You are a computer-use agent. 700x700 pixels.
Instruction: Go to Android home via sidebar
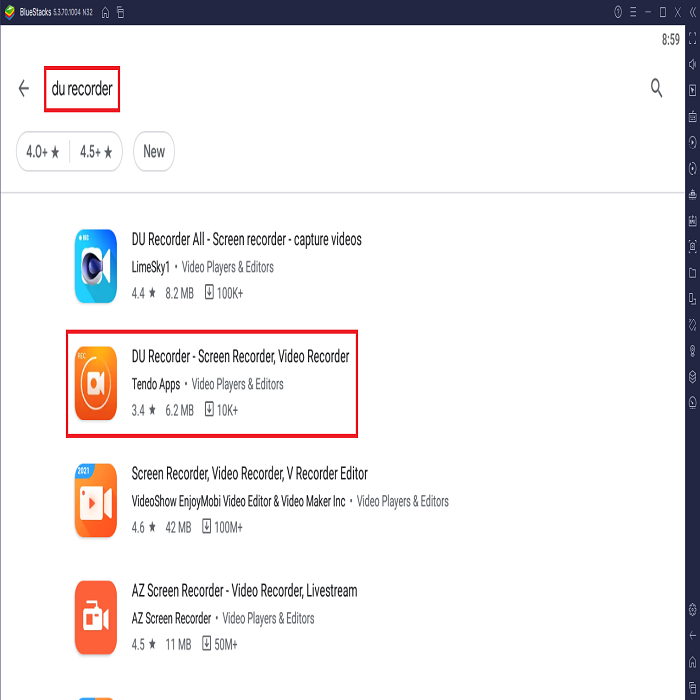pos(692,661)
